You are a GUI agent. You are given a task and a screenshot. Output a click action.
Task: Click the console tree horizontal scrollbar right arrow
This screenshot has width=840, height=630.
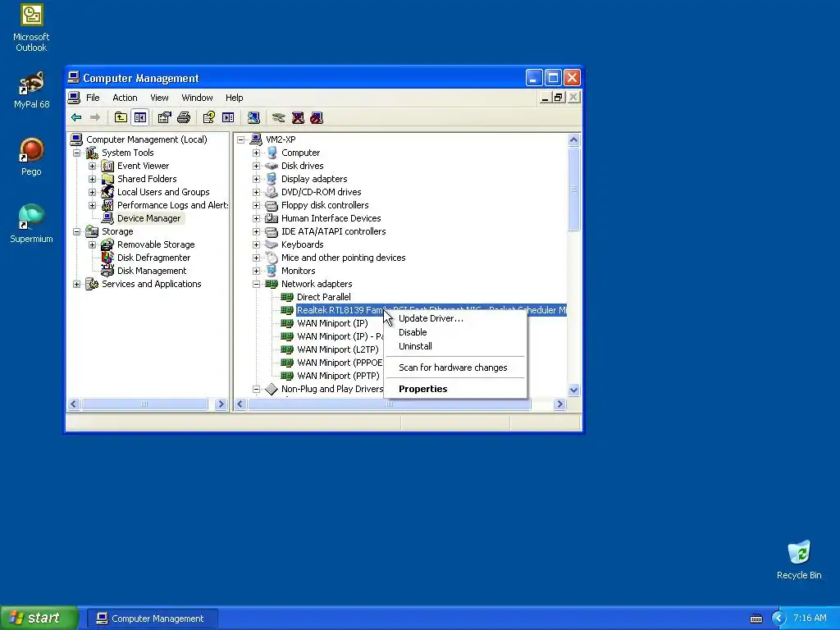[221, 404]
